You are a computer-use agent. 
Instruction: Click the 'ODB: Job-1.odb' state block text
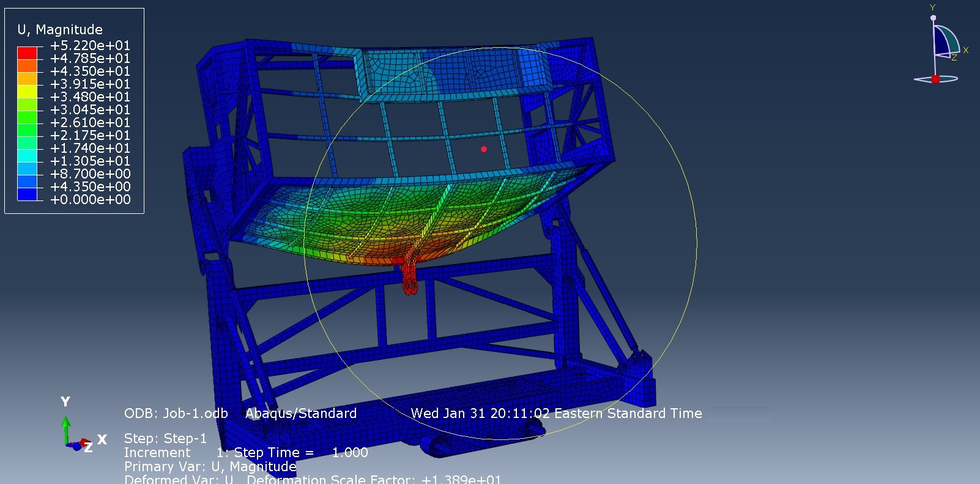point(176,413)
